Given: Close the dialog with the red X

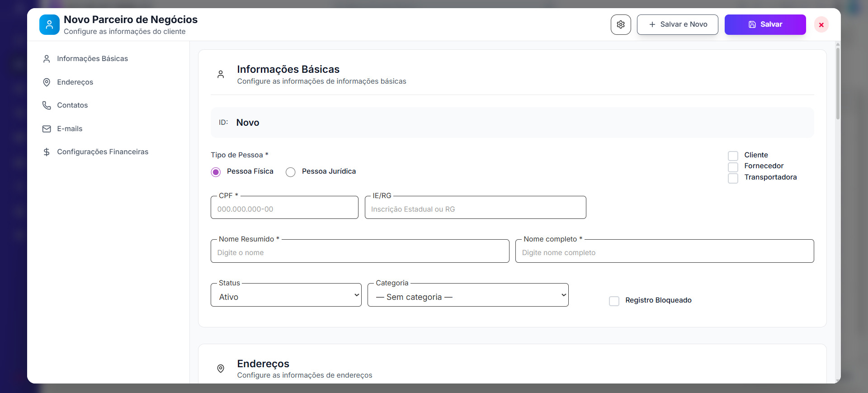Looking at the screenshot, I should click(821, 25).
